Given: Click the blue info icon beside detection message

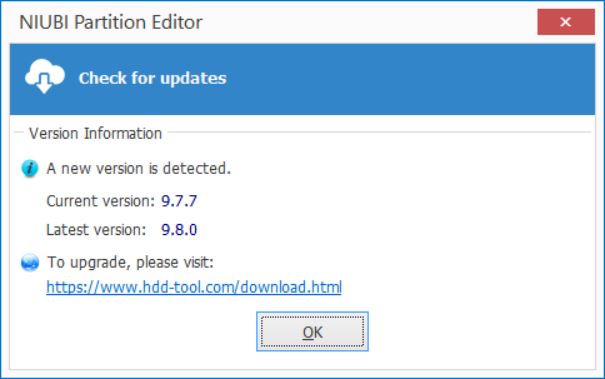Looking at the screenshot, I should tap(30, 169).
